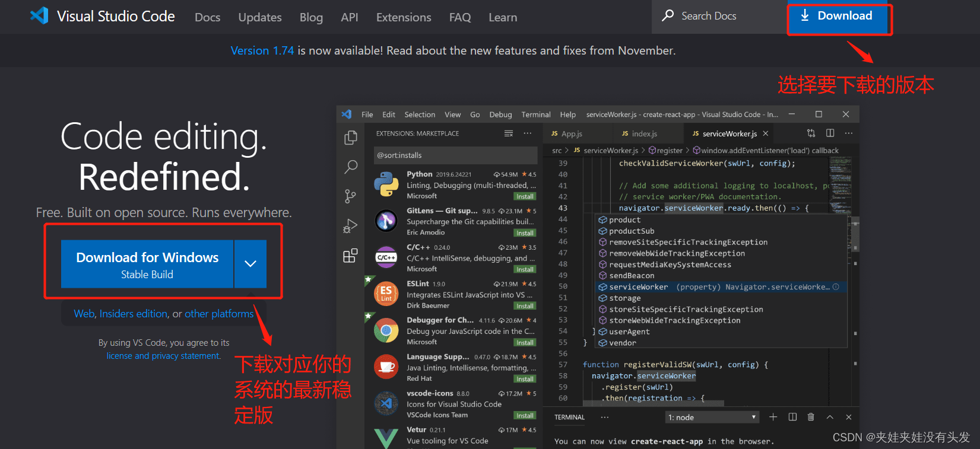
Task: Open the Edit menu
Action: coord(389,114)
